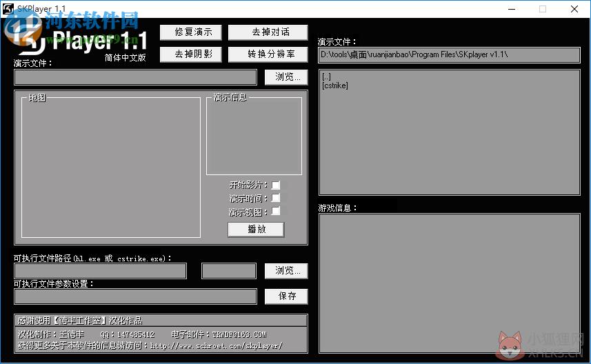Click the SKPlayer icon in the title bar
The height and width of the screenshot is (364, 591).
[x=8, y=9]
